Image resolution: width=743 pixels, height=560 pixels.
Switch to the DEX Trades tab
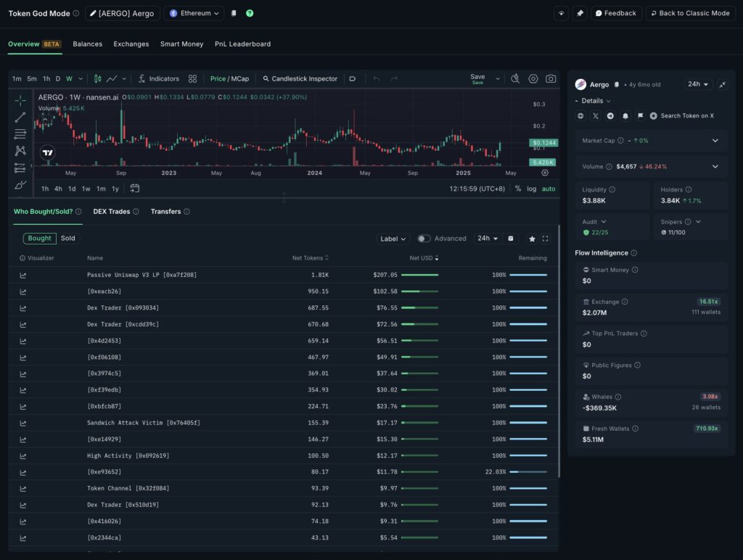coord(111,212)
